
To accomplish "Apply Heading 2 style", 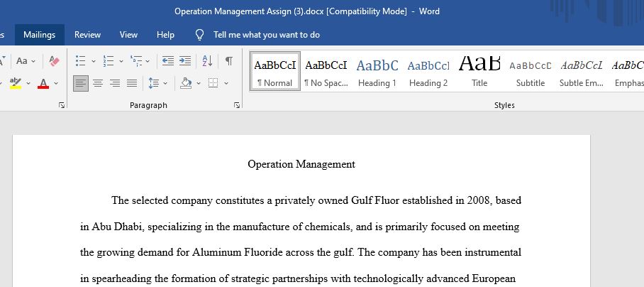I will point(428,71).
